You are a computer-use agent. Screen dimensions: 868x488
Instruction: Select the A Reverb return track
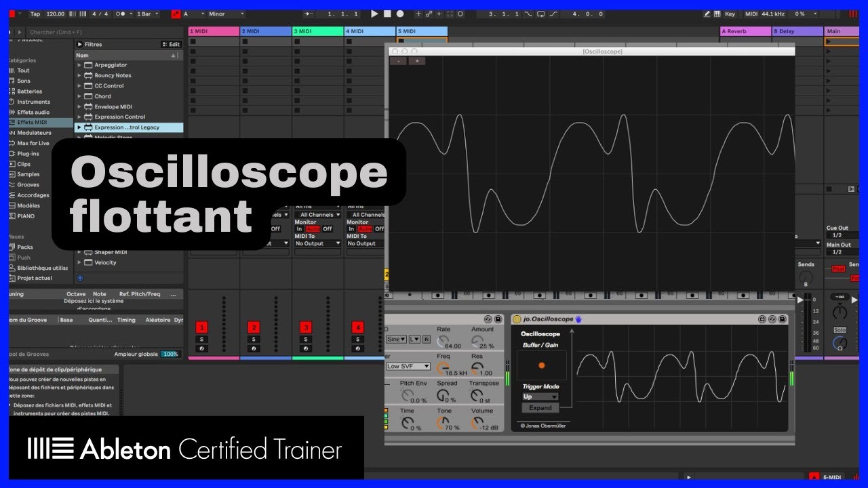pos(745,31)
